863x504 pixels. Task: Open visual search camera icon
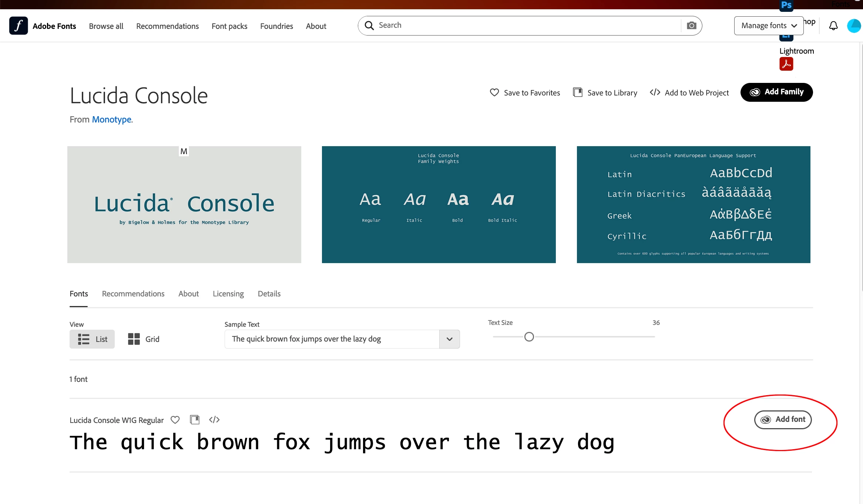(x=691, y=26)
